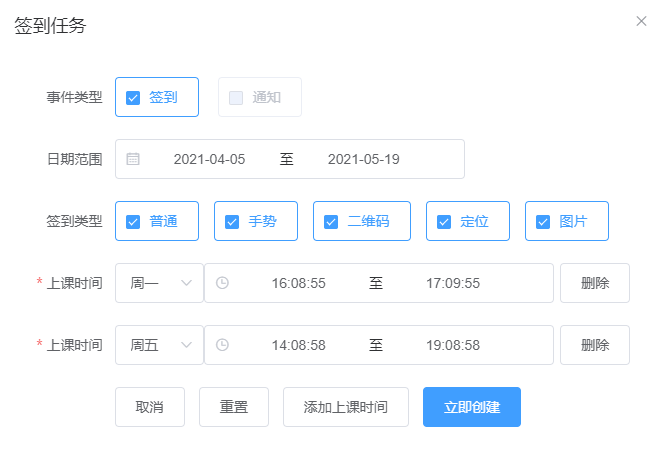Edit start time 16:08:55
The image size is (670, 475).
pos(299,283)
